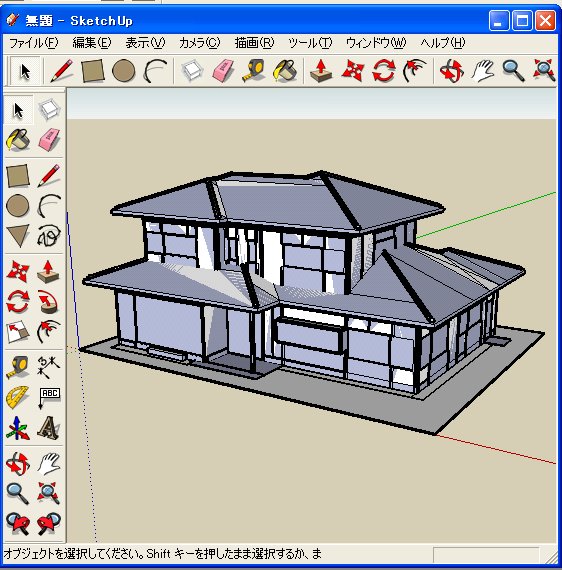Activate the Axes tool
562x570 pixels.
(x=17, y=428)
